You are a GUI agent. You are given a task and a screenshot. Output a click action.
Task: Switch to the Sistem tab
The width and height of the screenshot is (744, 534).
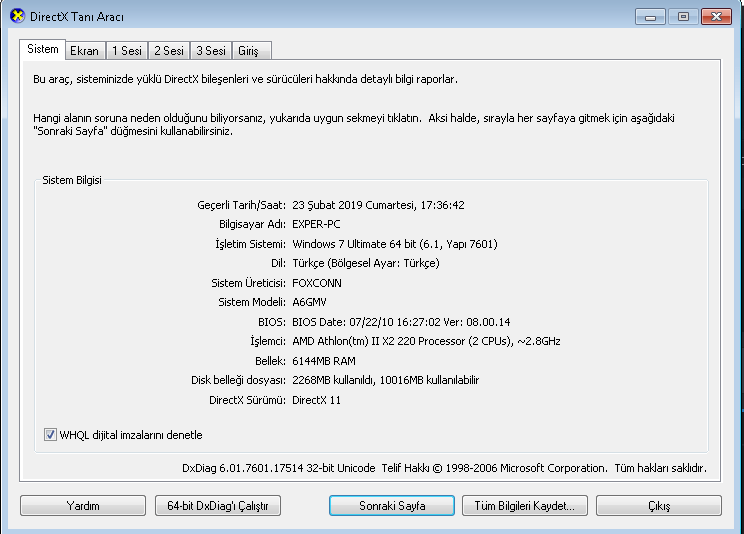click(42, 49)
